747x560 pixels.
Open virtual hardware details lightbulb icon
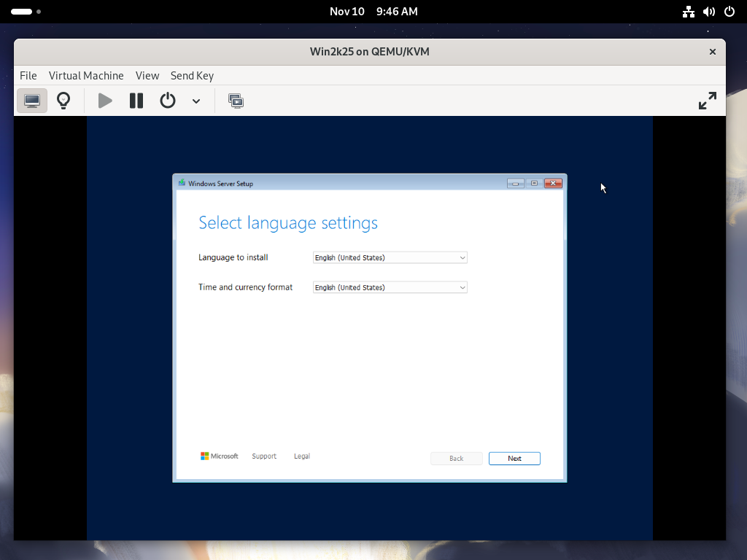63,101
